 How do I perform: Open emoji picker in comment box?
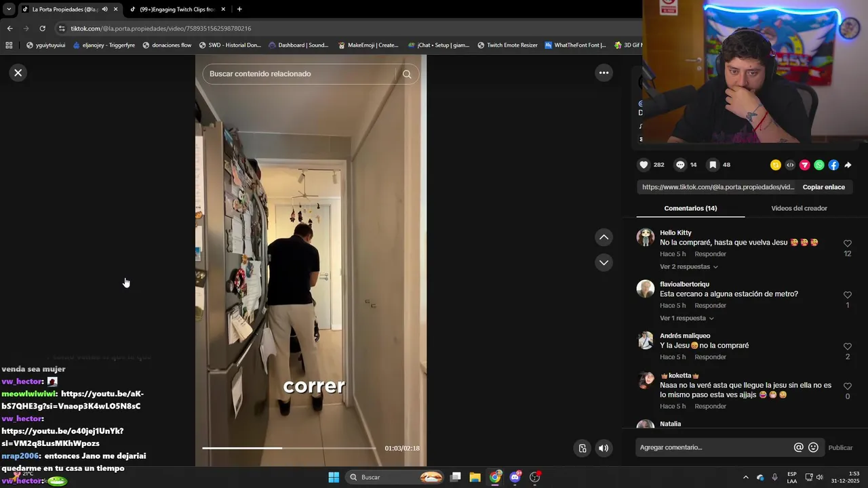coord(814,447)
